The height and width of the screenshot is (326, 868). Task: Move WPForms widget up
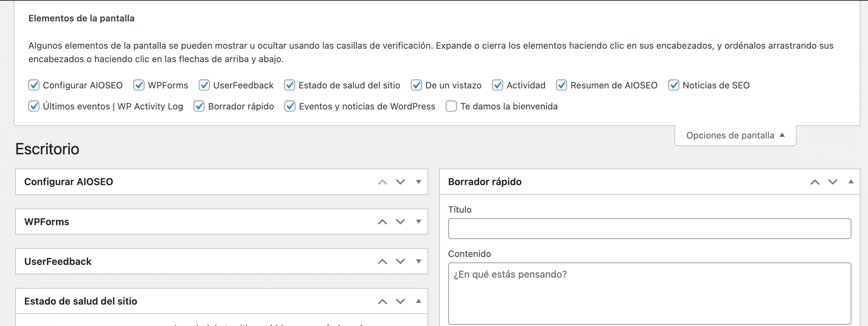382,222
